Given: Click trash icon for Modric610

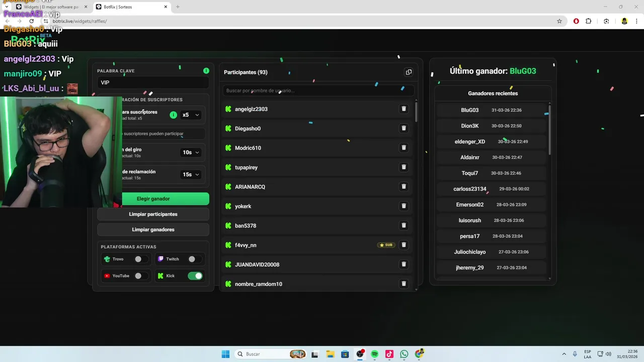Looking at the screenshot, I should [x=404, y=148].
